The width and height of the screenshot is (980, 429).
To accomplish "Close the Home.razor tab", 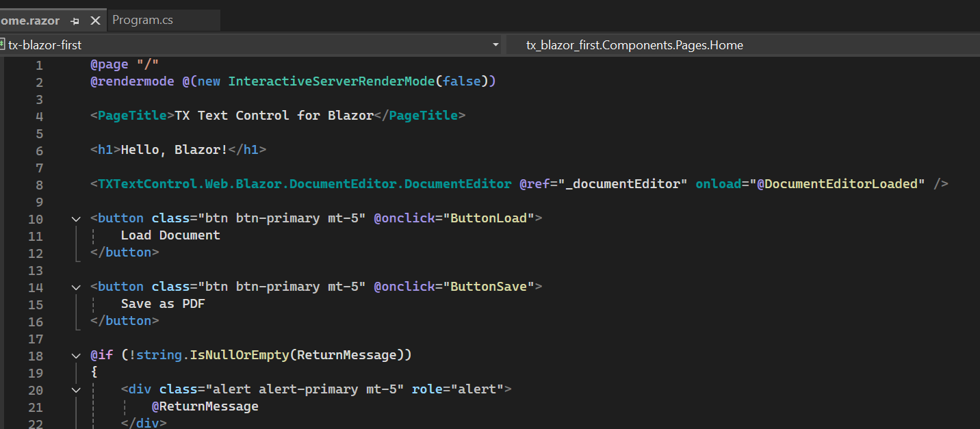I will 95,21.
